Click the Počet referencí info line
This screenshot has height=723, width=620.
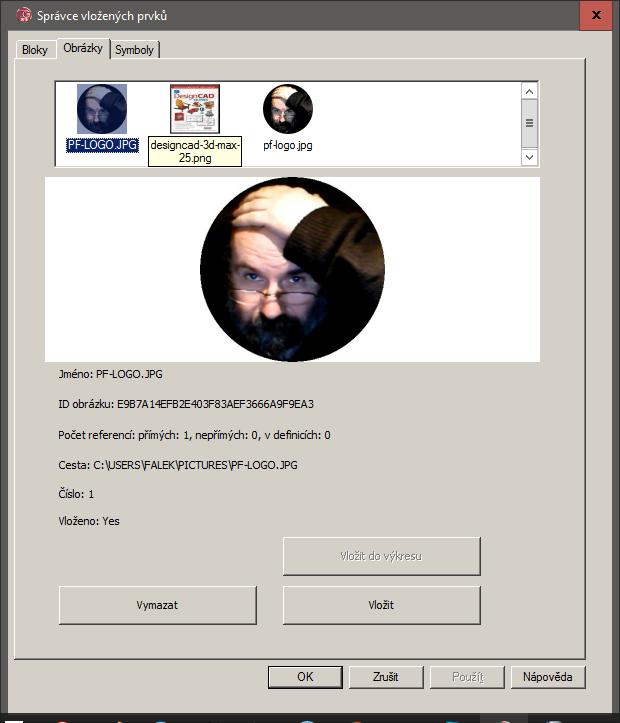(194, 435)
